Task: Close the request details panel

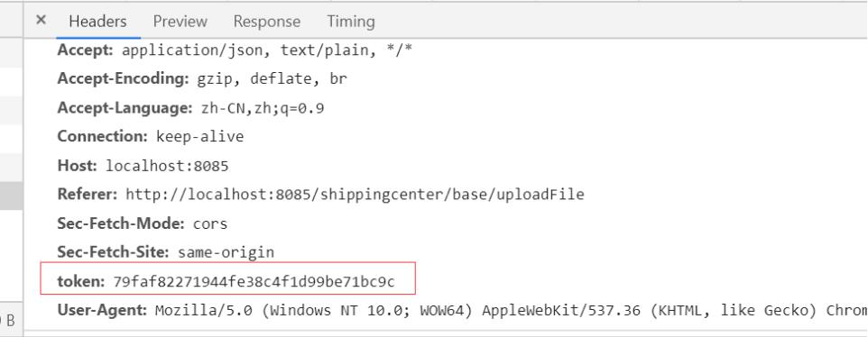Action: (41, 21)
